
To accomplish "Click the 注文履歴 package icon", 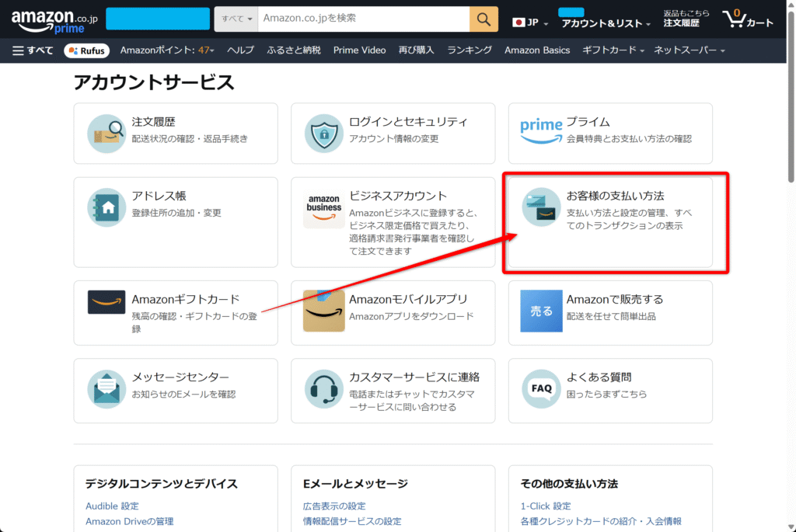I will click(106, 134).
